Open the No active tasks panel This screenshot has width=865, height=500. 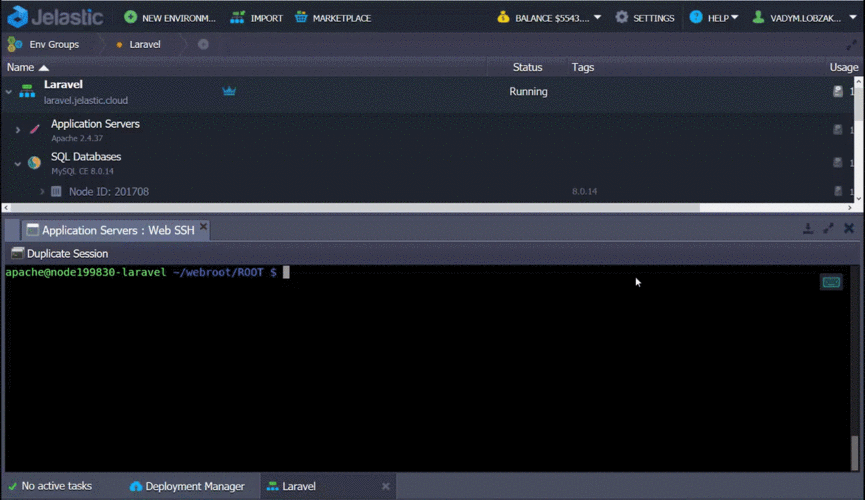(50, 486)
